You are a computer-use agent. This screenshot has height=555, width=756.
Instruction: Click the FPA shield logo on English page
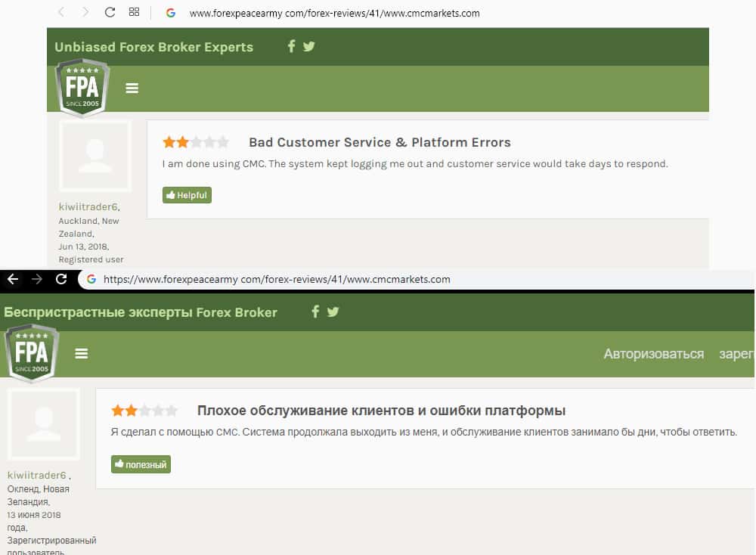[82, 88]
